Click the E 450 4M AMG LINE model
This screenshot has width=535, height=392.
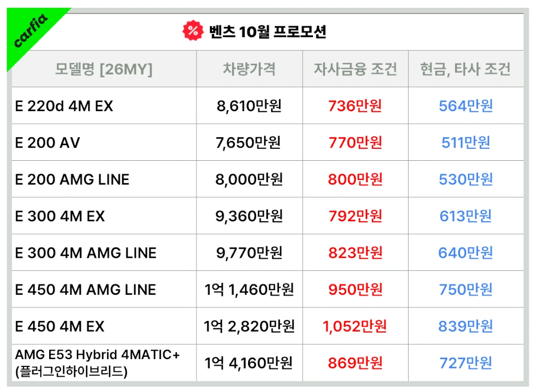(x=86, y=290)
